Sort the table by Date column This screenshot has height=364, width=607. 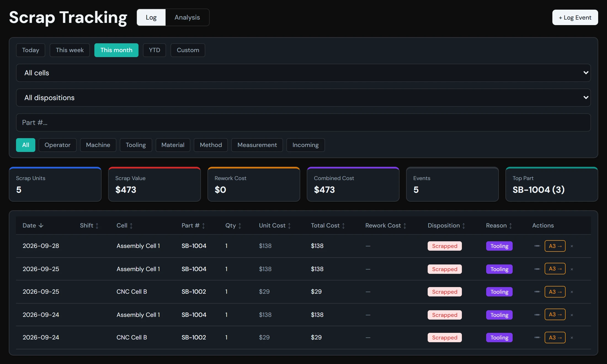(33, 226)
